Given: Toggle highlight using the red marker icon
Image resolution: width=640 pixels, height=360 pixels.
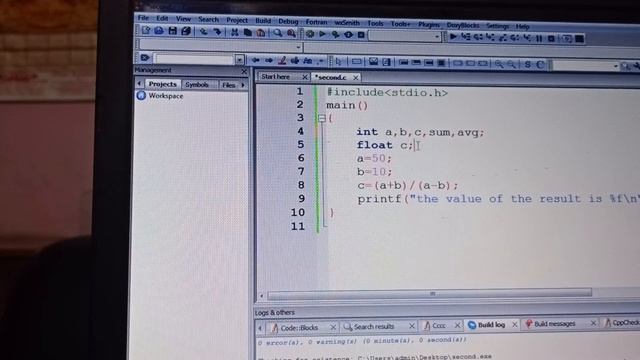Looking at the screenshot, I should pos(282,61).
